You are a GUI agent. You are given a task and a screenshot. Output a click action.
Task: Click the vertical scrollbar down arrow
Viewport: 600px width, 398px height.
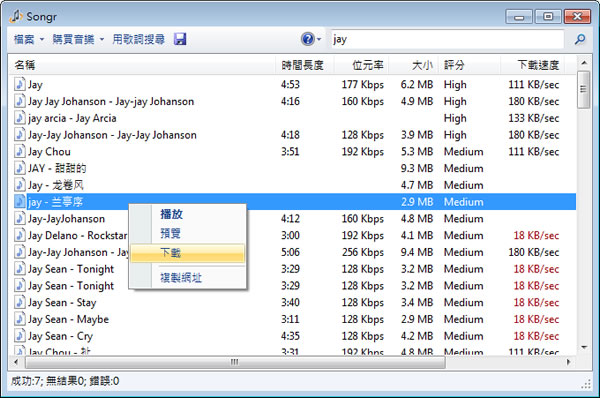click(584, 347)
